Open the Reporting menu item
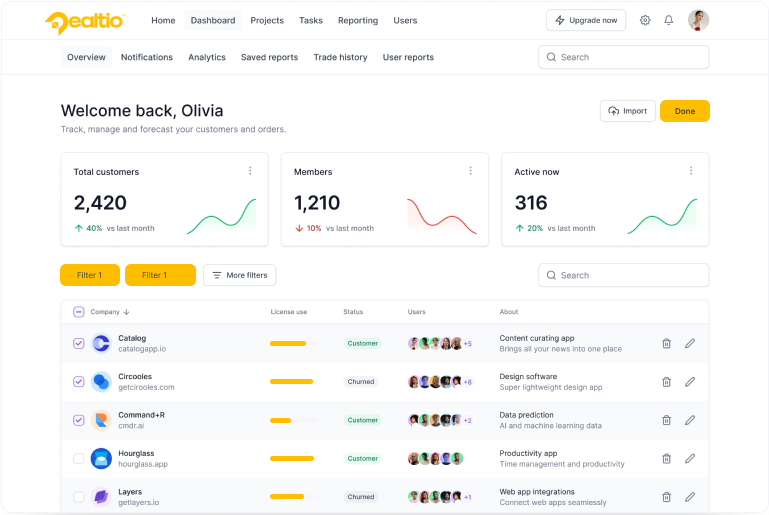The image size is (769, 515). (358, 20)
